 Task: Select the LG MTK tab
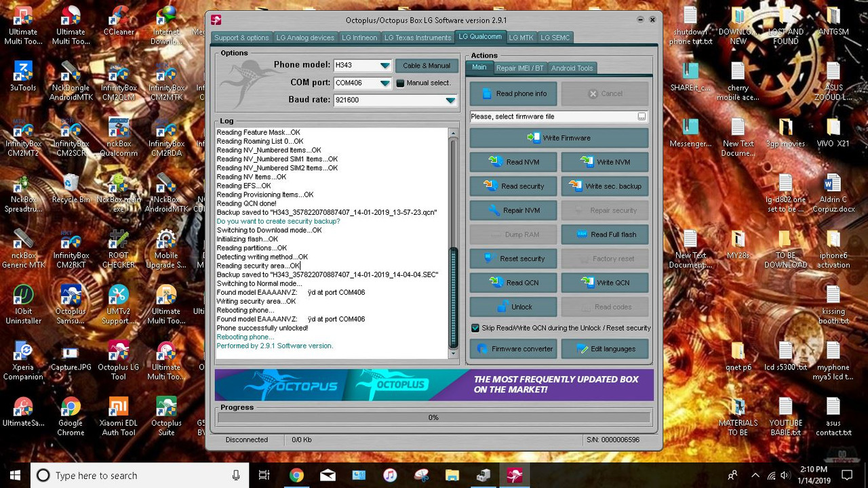521,38
